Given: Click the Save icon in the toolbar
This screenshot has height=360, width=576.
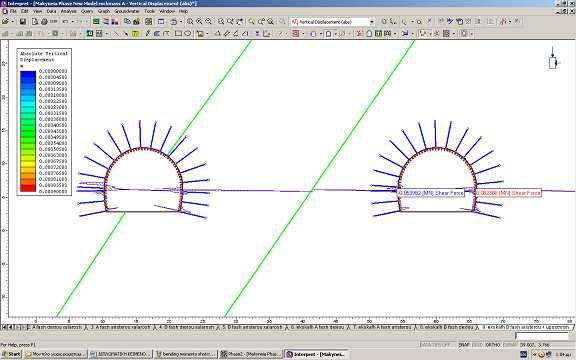Looking at the screenshot, I should 23,22.
